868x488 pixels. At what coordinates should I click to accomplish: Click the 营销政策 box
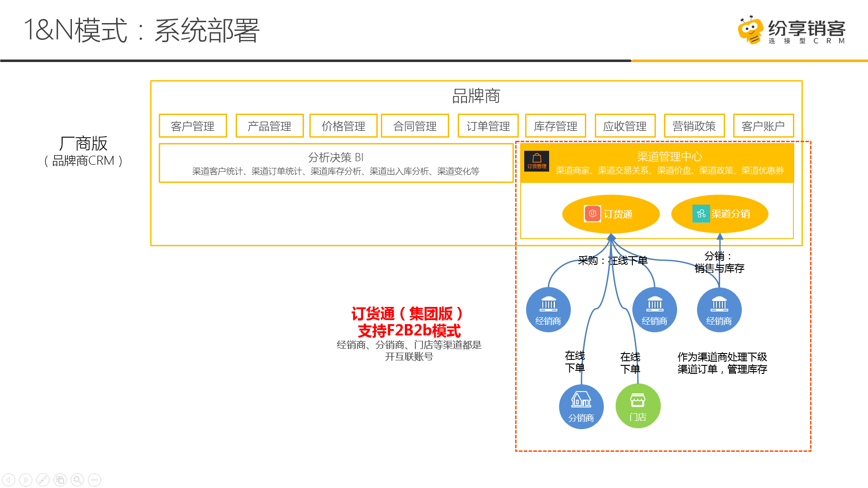click(x=694, y=126)
